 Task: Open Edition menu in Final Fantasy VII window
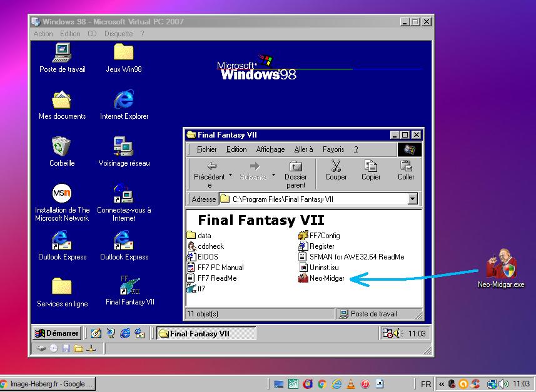point(236,149)
